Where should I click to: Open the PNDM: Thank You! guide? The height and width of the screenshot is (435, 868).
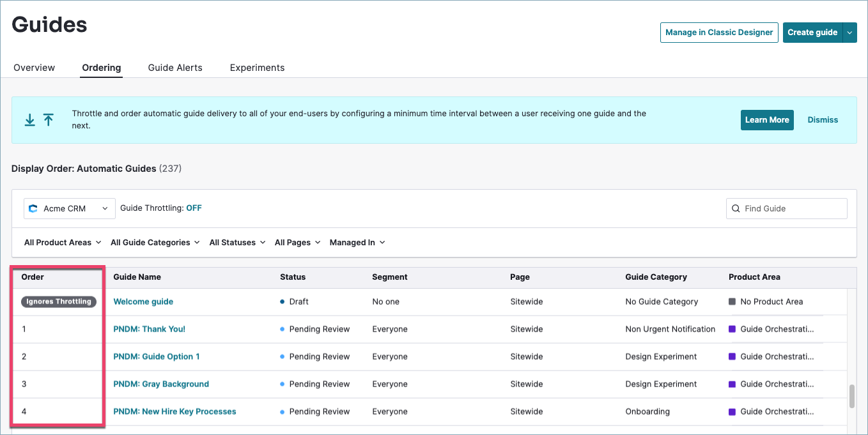pos(150,329)
